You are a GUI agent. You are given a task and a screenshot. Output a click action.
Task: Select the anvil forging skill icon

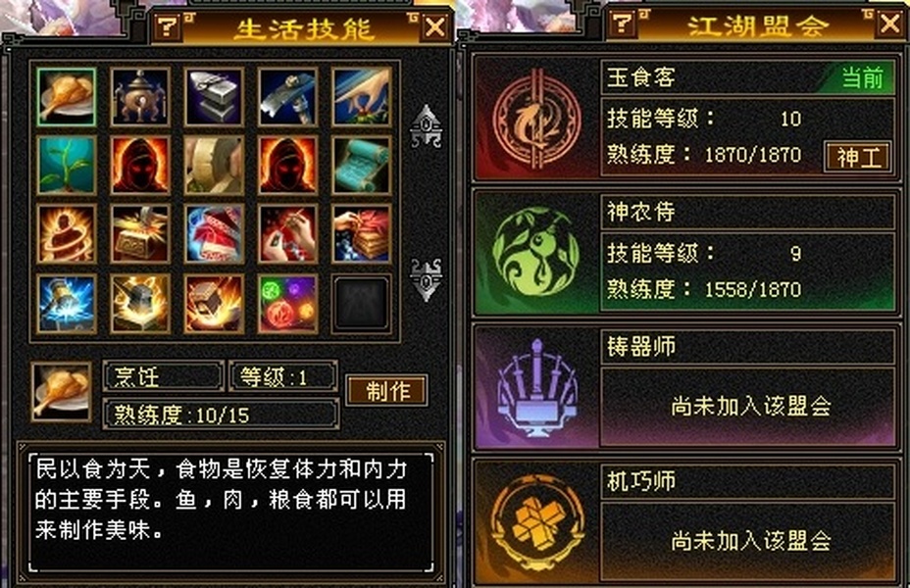click(x=214, y=96)
